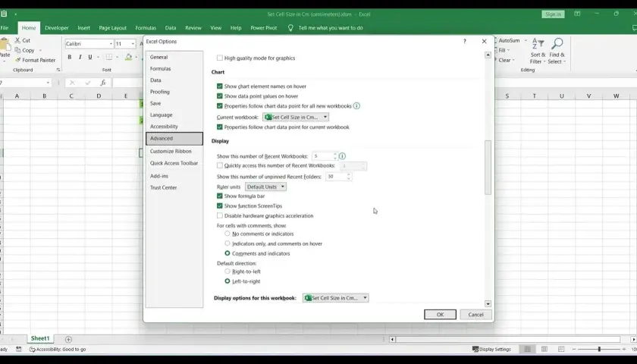The height and width of the screenshot is (364, 637).
Task: Select the Customize Ribbon category
Action: [174, 151]
